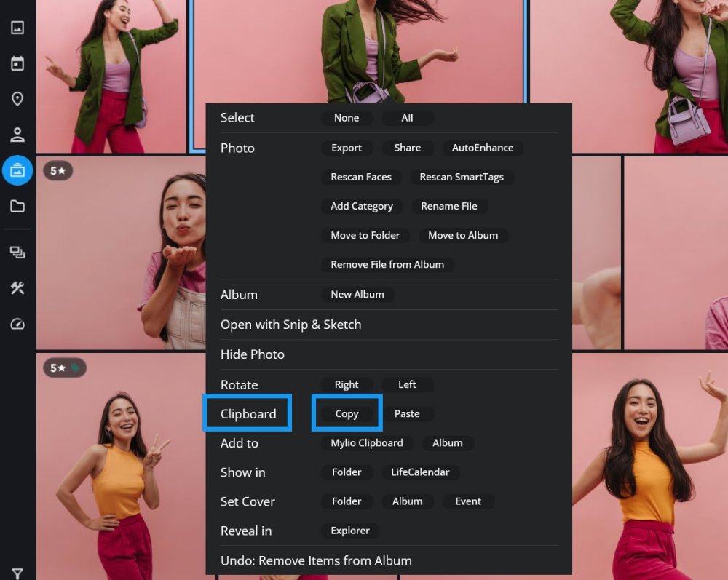728x580 pixels.
Task: Click Rename File
Action: point(449,207)
